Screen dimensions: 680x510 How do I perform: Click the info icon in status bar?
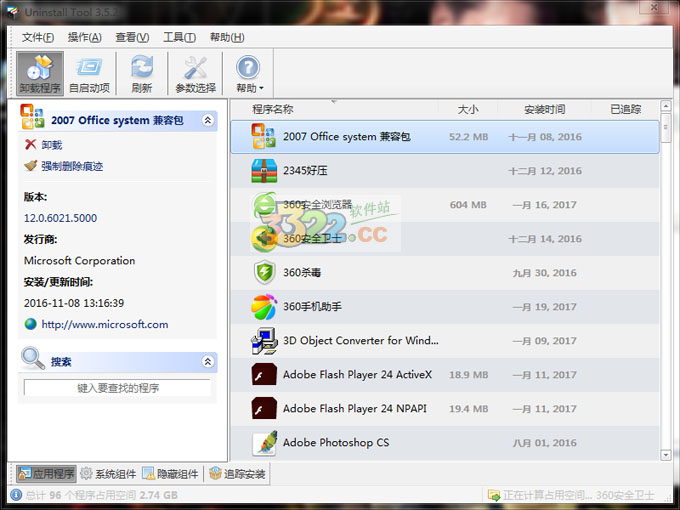16,495
